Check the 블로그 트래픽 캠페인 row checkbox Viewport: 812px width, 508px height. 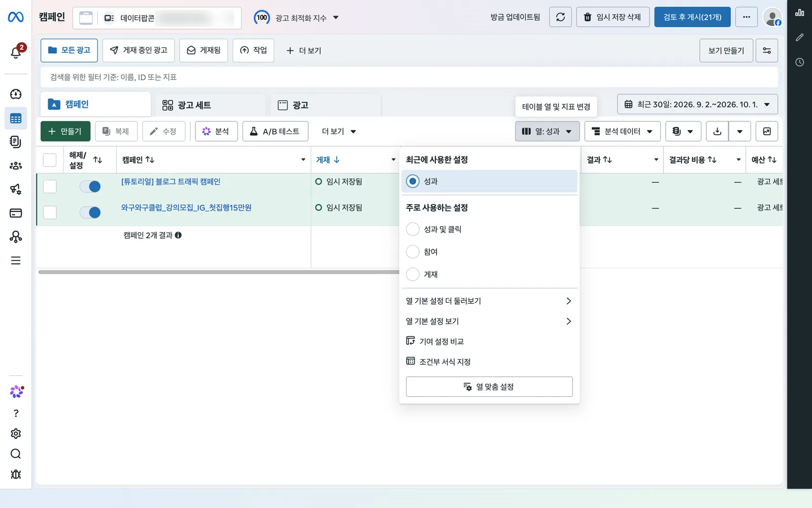[x=50, y=186]
